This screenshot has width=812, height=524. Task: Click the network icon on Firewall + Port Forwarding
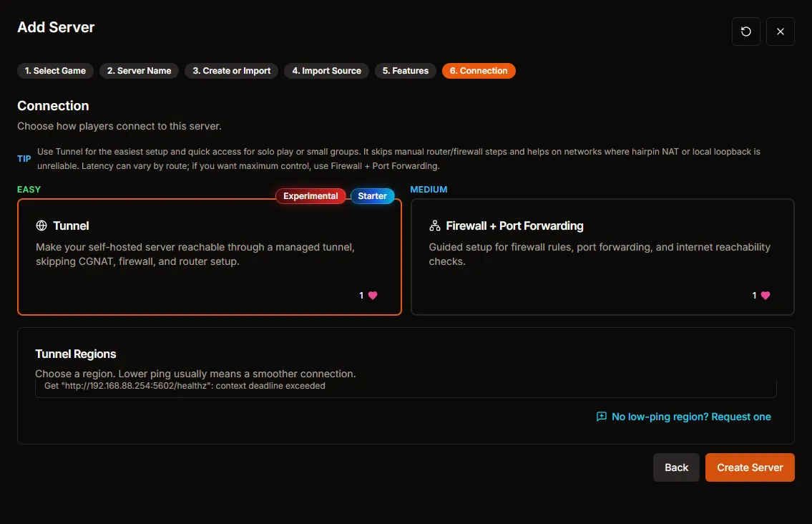click(434, 225)
